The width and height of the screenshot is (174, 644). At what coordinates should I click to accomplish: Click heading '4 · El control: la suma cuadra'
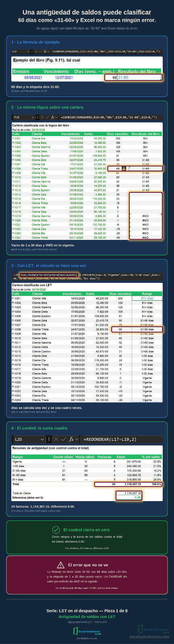tap(39, 428)
